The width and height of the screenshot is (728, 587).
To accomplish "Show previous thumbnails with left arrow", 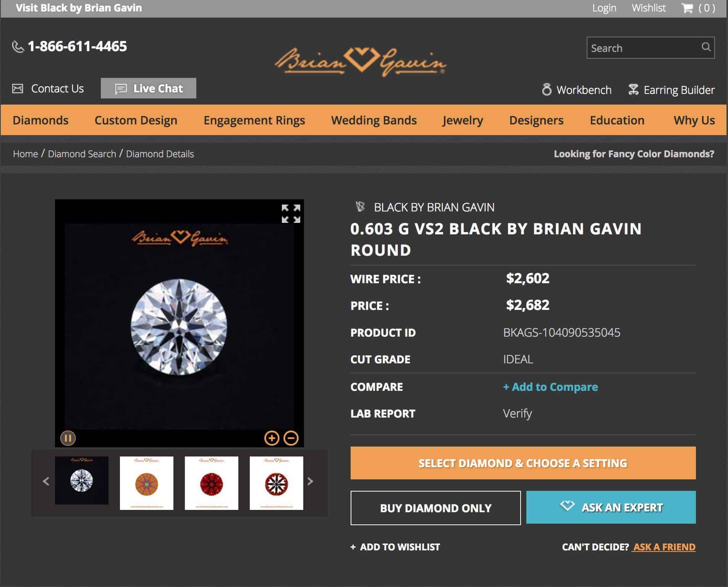I will (46, 481).
